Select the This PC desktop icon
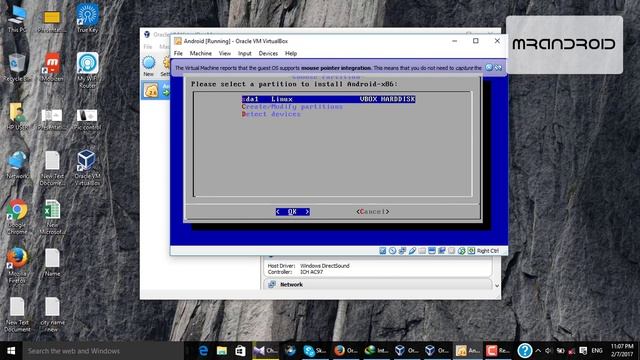640x360 pixels. 17,19
